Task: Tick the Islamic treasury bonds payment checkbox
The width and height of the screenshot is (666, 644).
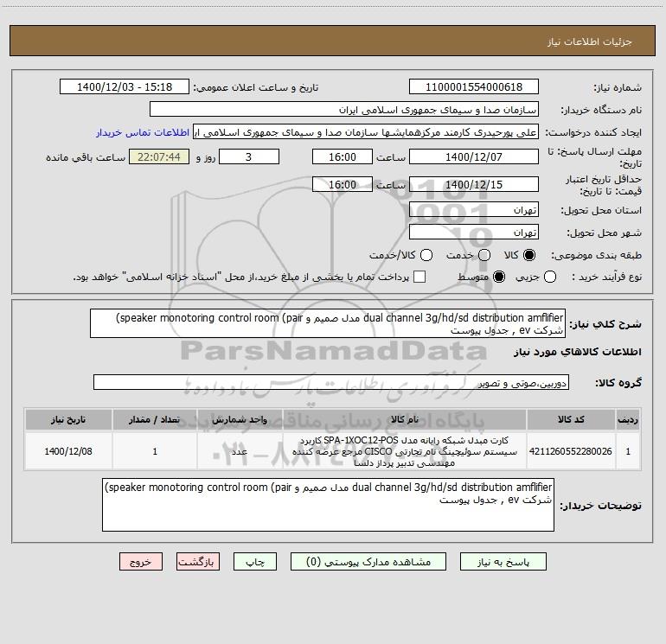Action: (419, 277)
